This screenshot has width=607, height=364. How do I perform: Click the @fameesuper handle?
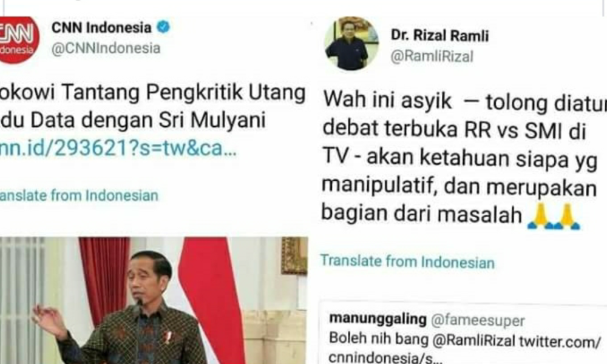(x=478, y=320)
